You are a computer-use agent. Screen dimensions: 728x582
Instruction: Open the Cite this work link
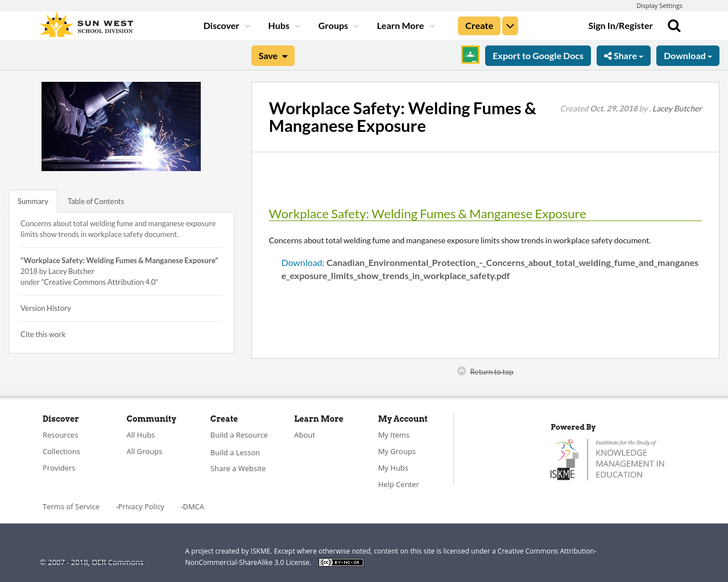43,334
